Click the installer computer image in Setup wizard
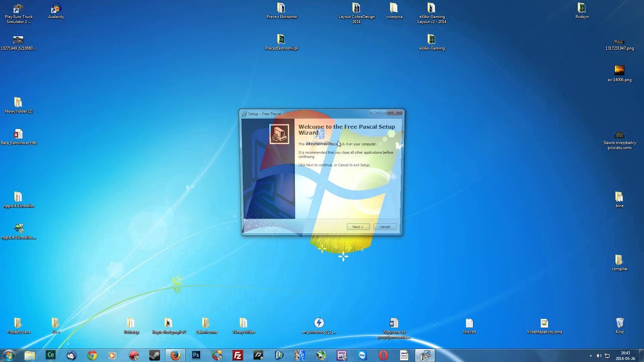Viewport: 644px width, 362px height. [279, 134]
